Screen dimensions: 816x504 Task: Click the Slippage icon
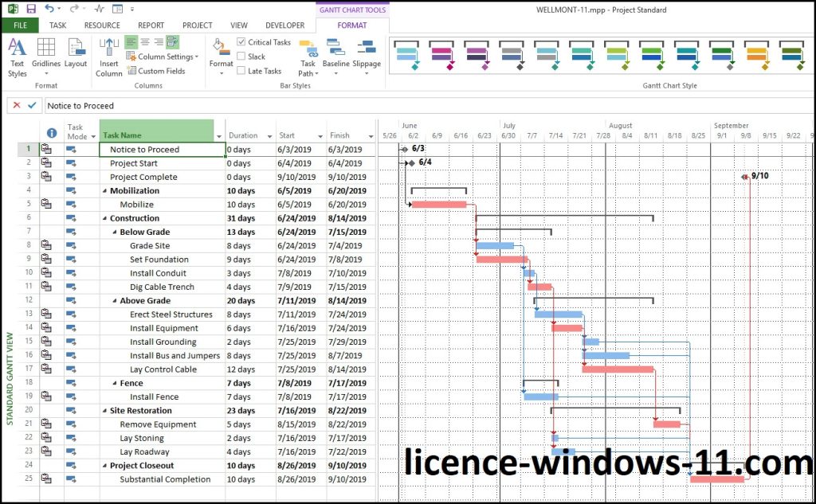(x=367, y=56)
